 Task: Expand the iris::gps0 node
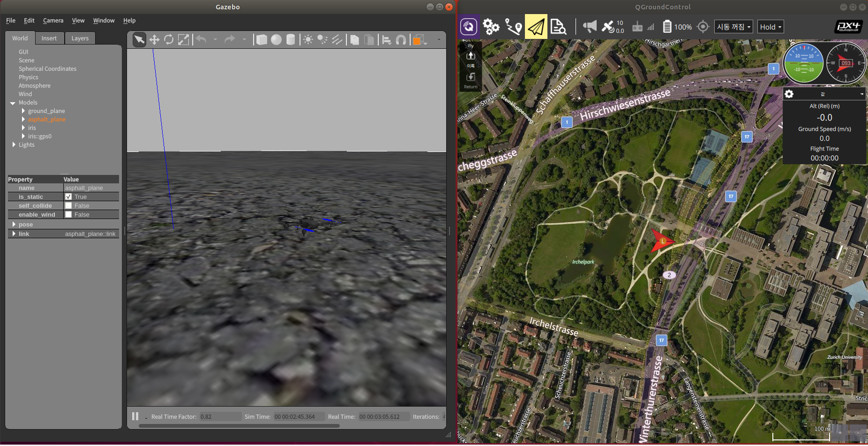coord(23,136)
